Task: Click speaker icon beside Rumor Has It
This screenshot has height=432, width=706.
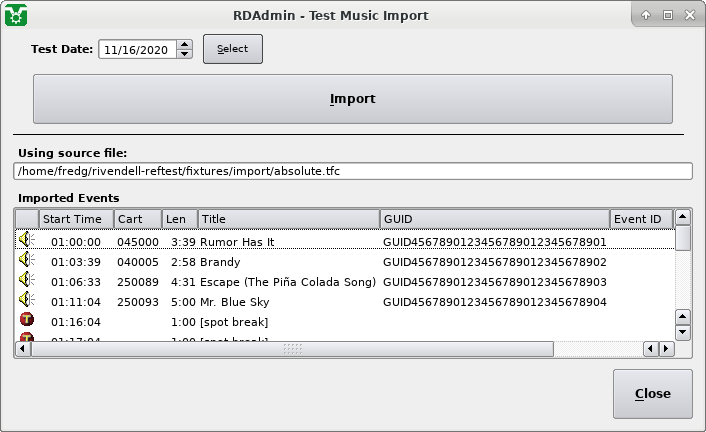Action: pyautogui.click(x=26, y=241)
